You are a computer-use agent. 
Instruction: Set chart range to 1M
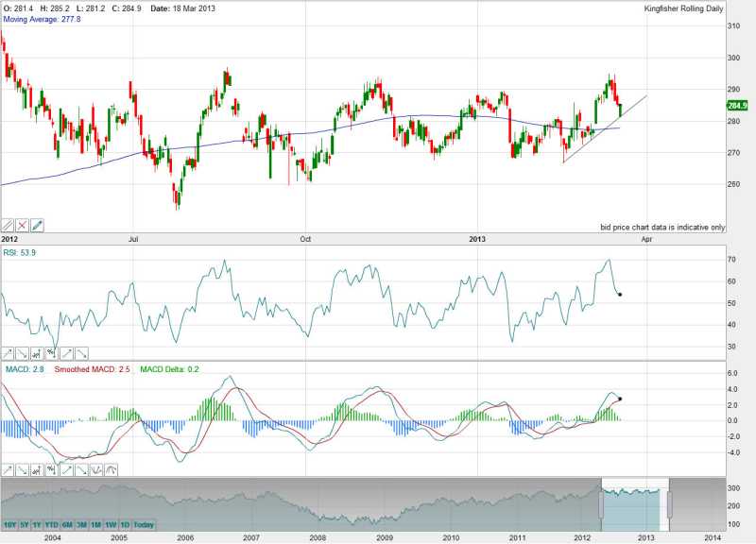(x=96, y=525)
